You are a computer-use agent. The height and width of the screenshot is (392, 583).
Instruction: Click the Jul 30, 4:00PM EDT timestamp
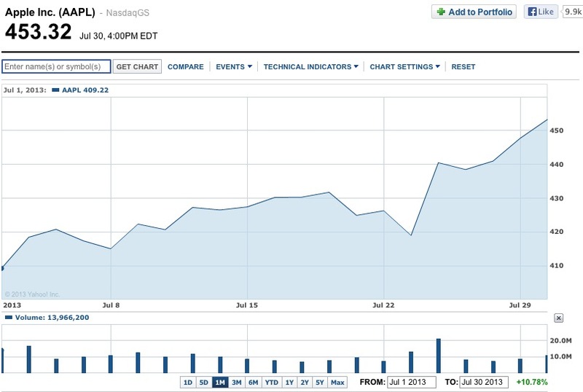[119, 36]
